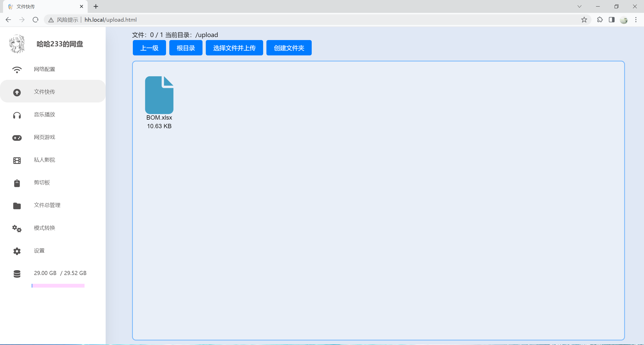Viewport: 644px width, 345px height.
Task: Click the clipboard icon for 剪切板
Action: pyautogui.click(x=17, y=183)
